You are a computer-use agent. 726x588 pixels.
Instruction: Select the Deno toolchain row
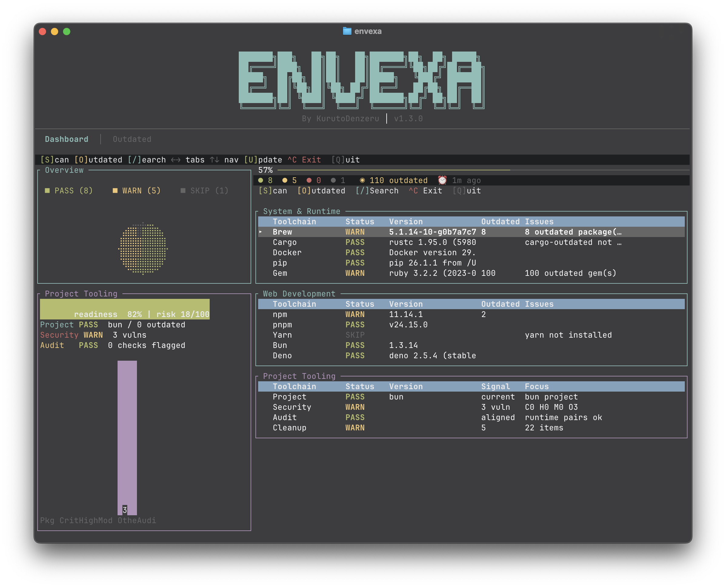click(471, 356)
